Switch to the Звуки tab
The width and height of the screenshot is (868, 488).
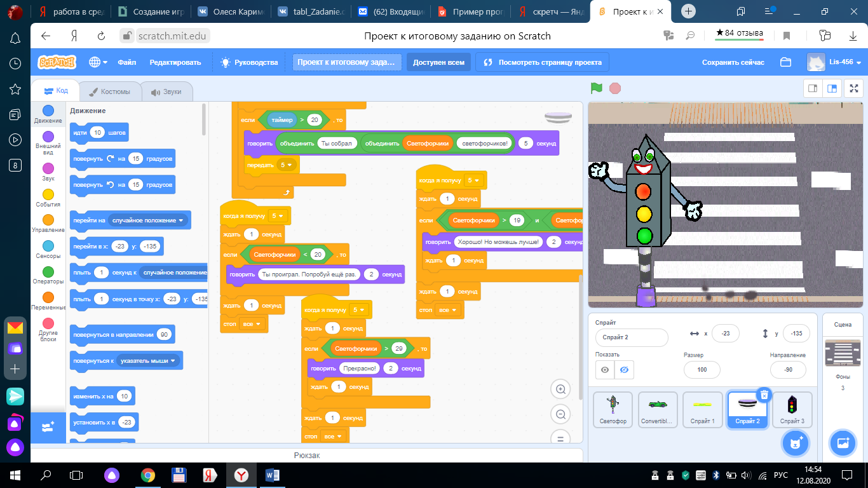(x=166, y=91)
